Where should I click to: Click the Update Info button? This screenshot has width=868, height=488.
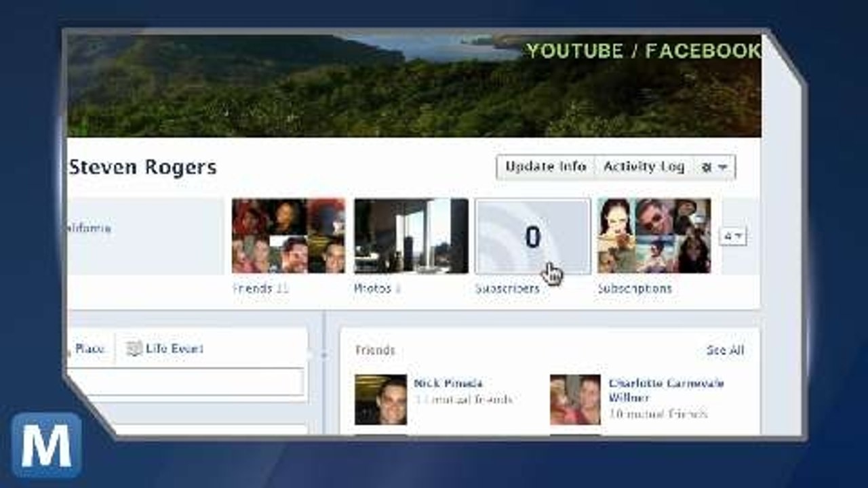(546, 167)
